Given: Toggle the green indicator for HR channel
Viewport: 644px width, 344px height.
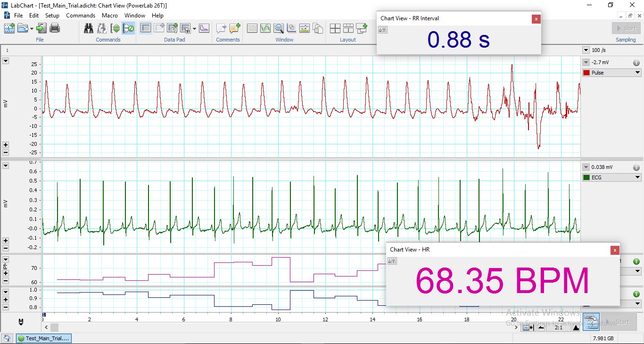Looking at the screenshot, I should [636, 261].
